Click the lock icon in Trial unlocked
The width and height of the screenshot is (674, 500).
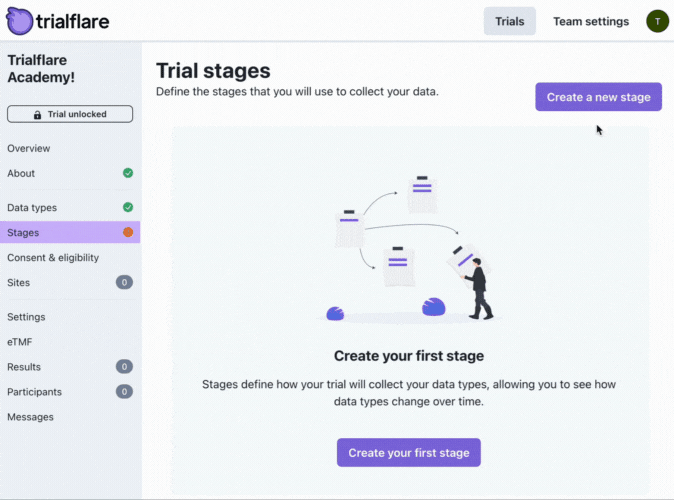tap(37, 115)
